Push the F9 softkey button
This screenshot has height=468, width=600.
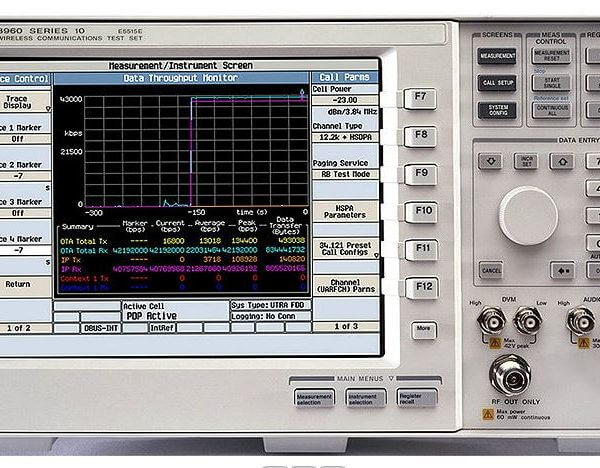pyautogui.click(x=421, y=174)
